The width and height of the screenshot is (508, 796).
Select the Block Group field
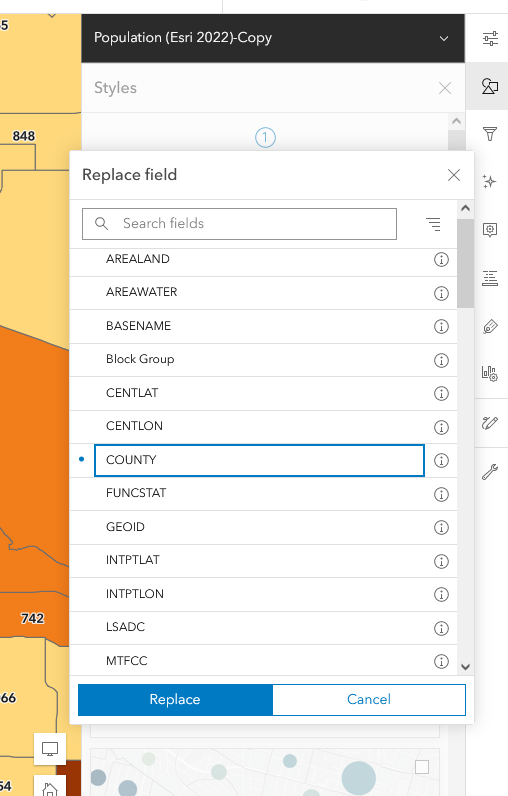click(x=263, y=359)
